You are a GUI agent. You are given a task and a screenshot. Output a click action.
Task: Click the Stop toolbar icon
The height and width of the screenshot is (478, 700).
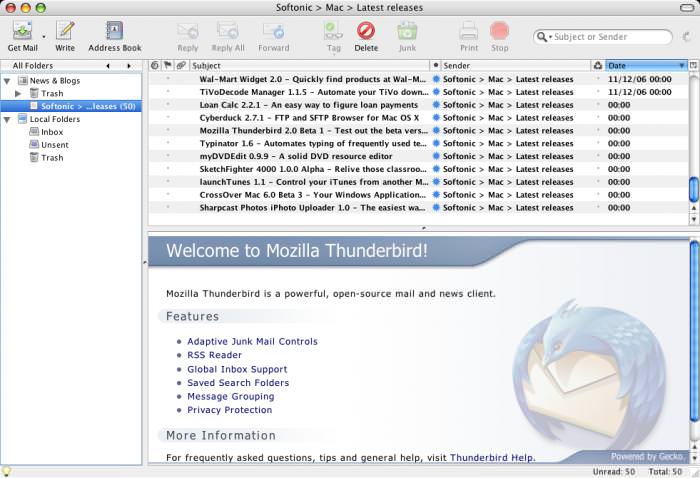(x=500, y=31)
